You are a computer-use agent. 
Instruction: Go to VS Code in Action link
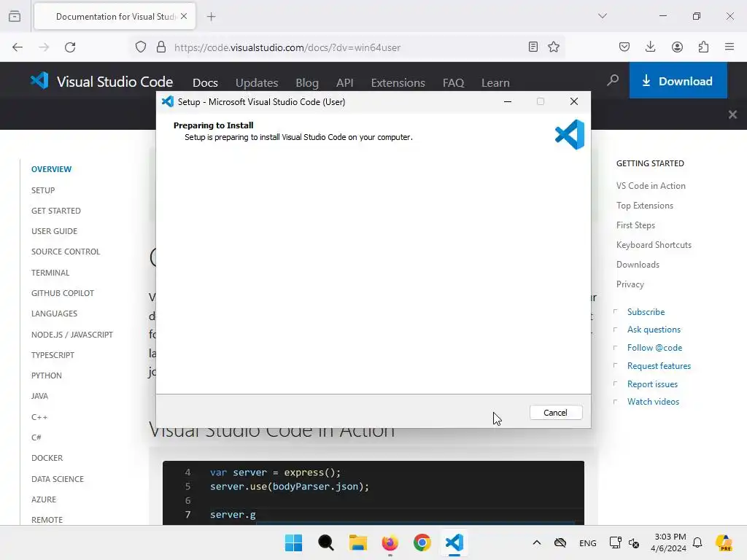click(x=651, y=186)
